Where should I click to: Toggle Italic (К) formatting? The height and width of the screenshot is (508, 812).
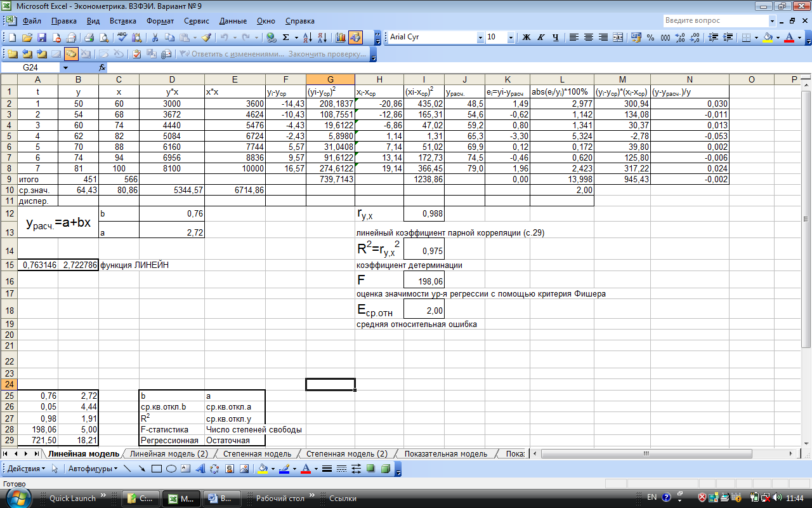click(541, 37)
